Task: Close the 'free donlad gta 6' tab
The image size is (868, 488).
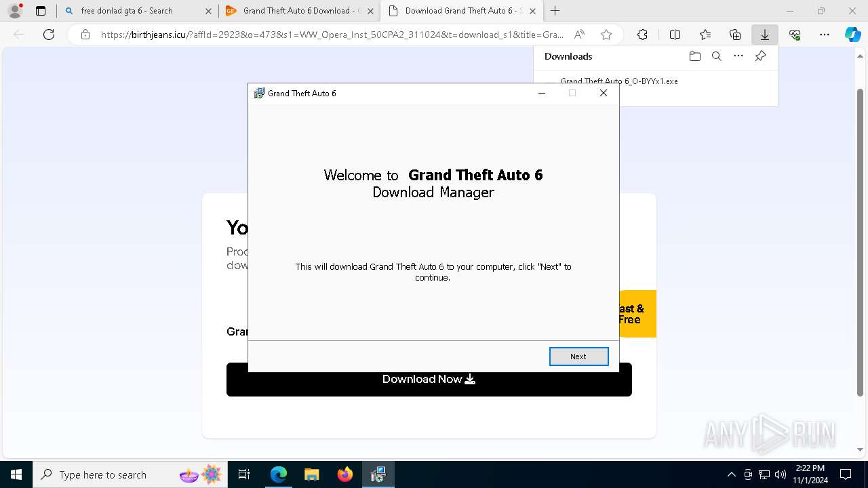Action: tap(208, 11)
